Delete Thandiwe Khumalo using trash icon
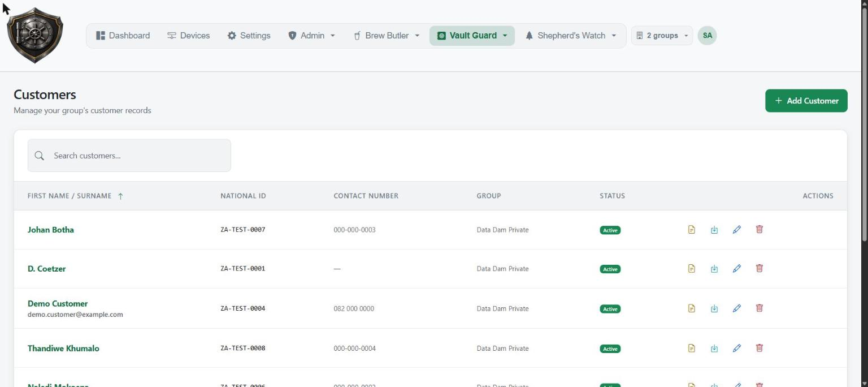Screen dimensions: 868x387 [x=759, y=349]
